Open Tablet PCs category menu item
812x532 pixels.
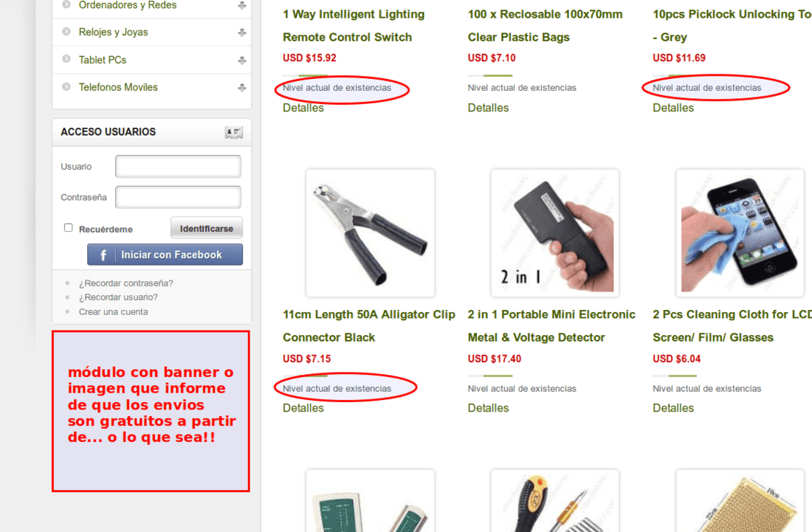pyautogui.click(x=103, y=60)
